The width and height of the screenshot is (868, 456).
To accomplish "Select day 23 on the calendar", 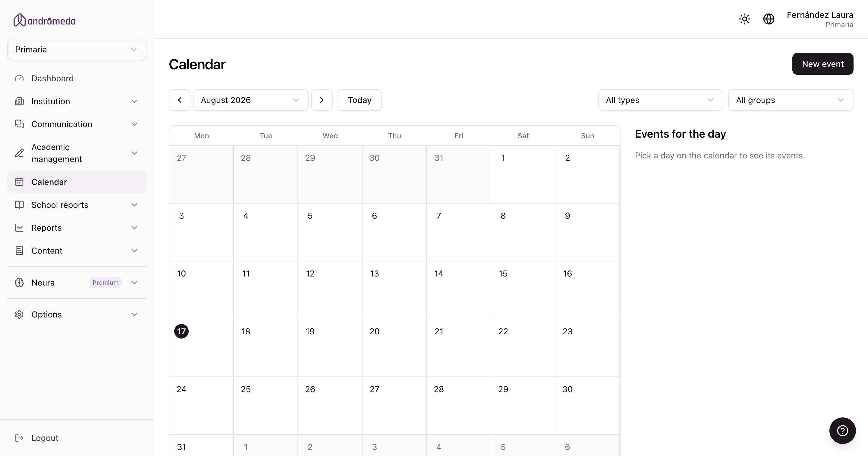I will pos(587,348).
